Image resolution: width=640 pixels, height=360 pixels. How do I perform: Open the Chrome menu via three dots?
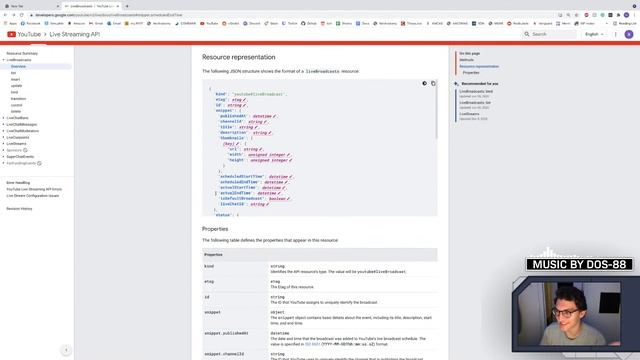(635, 15)
